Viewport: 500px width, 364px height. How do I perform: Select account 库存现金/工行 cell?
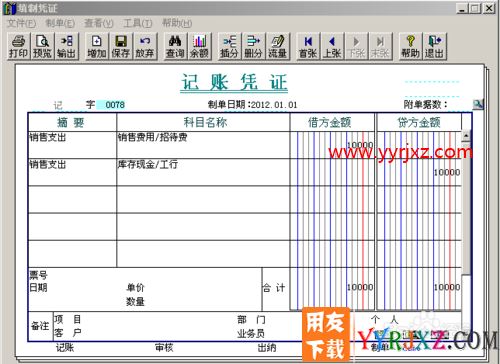point(203,172)
